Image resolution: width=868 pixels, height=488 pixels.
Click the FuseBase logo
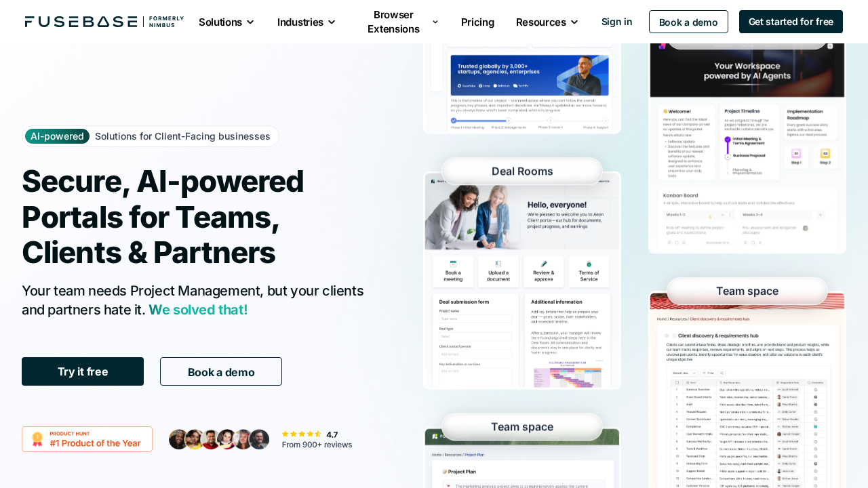click(104, 22)
